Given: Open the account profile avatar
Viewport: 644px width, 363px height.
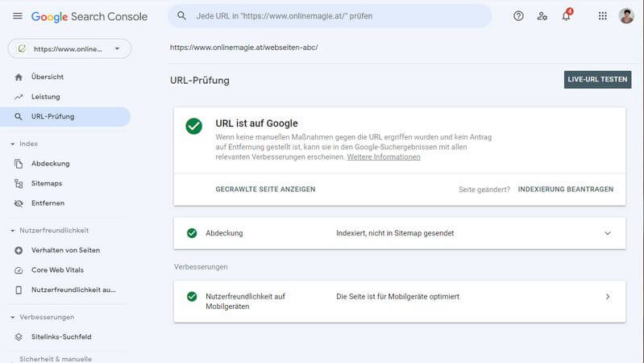Looking at the screenshot, I should point(626,16).
